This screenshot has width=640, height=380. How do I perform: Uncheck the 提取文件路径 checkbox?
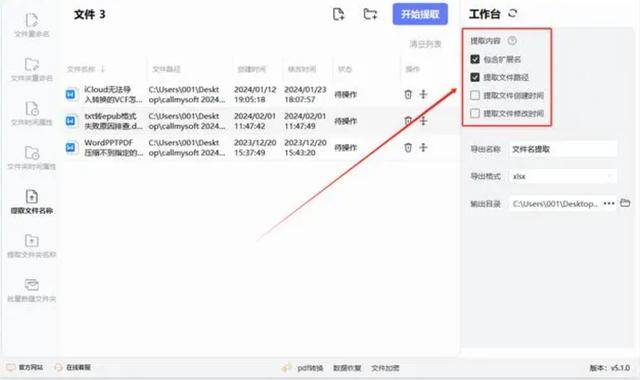(475, 77)
